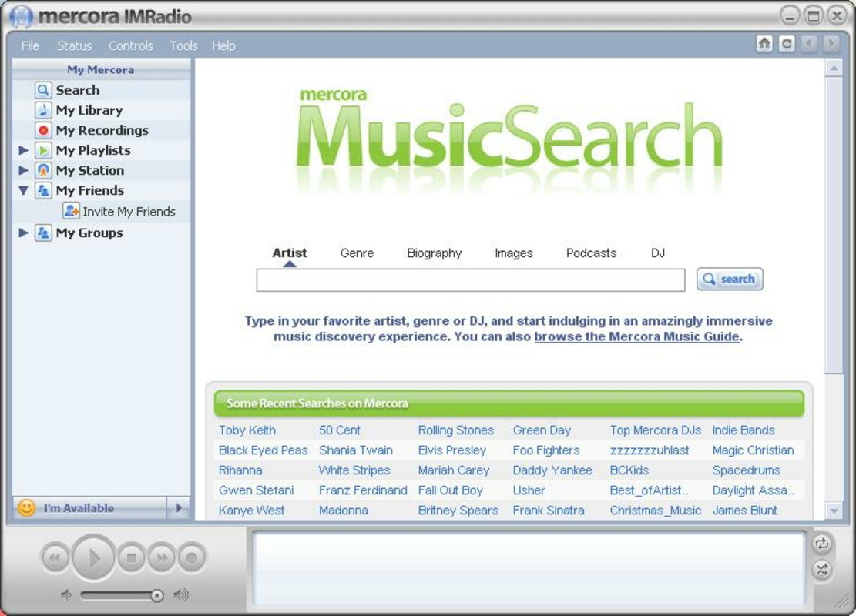Click the Green Day recent search link
This screenshot has width=856, height=616.
(x=542, y=430)
